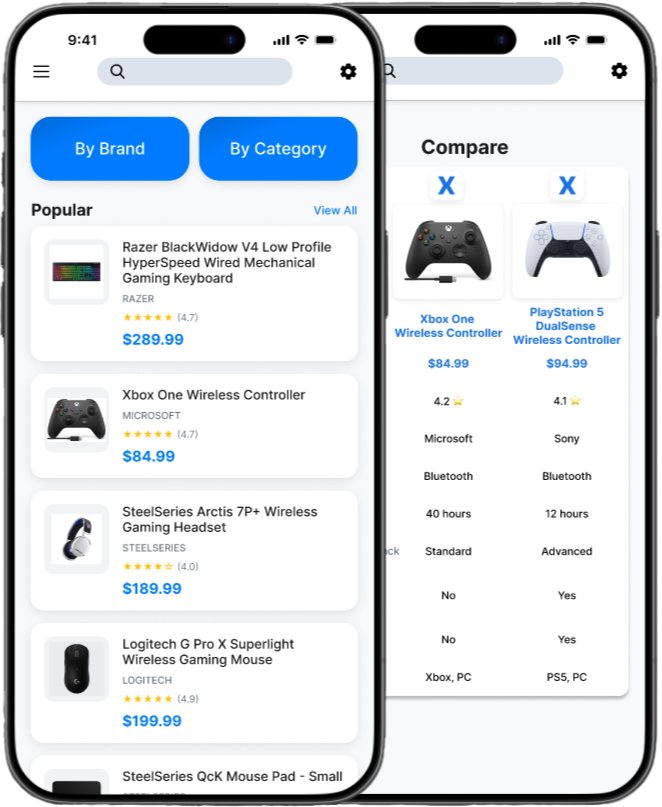This screenshot has width=662, height=807.
Task: Select Xbox One Wireless Controller list title
Action: coord(214,395)
